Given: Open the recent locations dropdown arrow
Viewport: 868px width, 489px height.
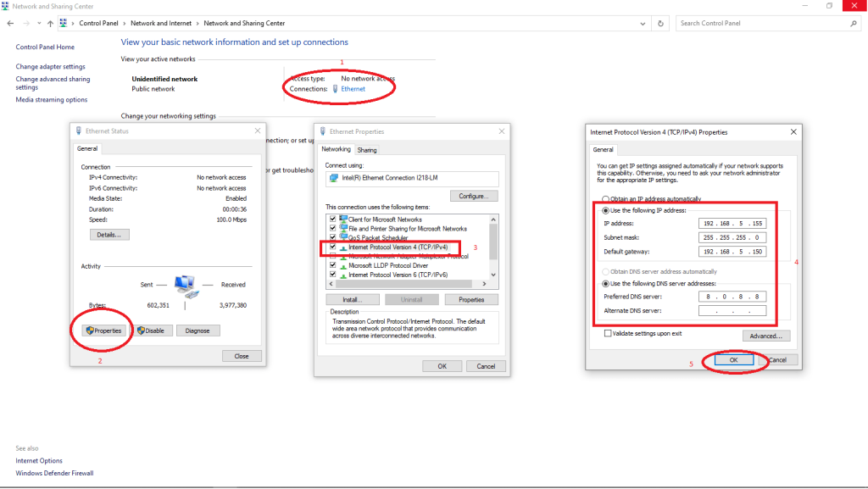Looking at the screenshot, I should [39, 23].
